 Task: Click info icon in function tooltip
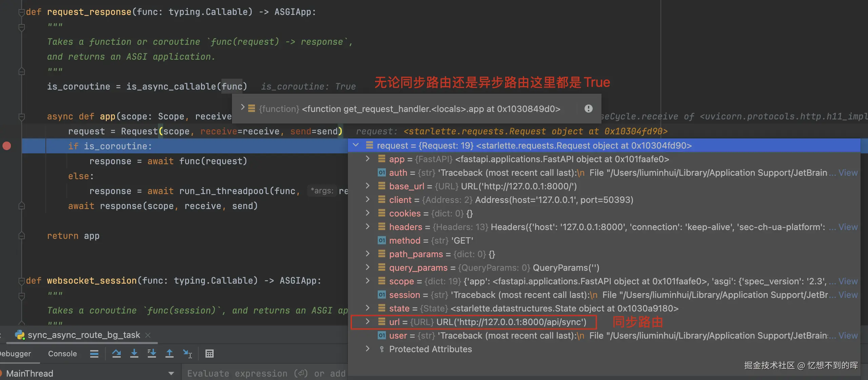[x=588, y=109]
